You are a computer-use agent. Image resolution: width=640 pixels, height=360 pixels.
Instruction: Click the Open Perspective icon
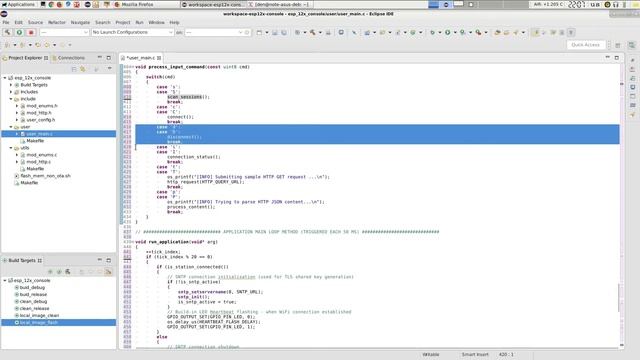[618, 45]
